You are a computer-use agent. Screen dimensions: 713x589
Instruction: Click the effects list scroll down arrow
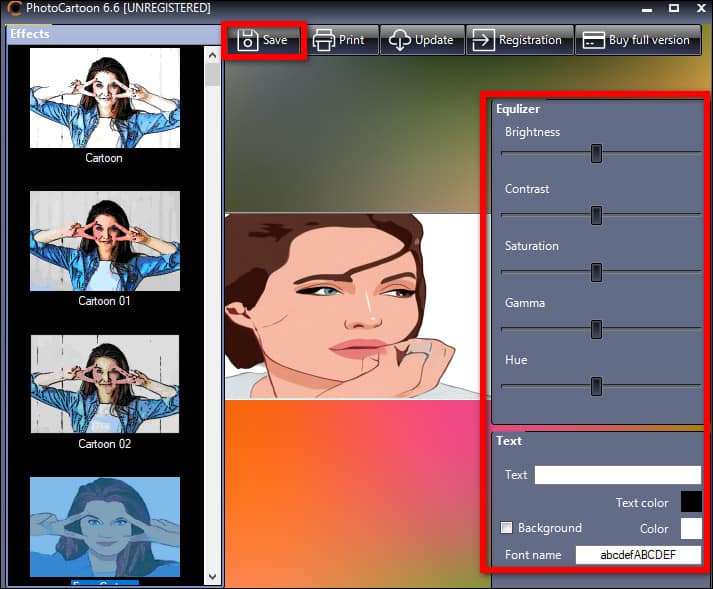[x=212, y=576]
